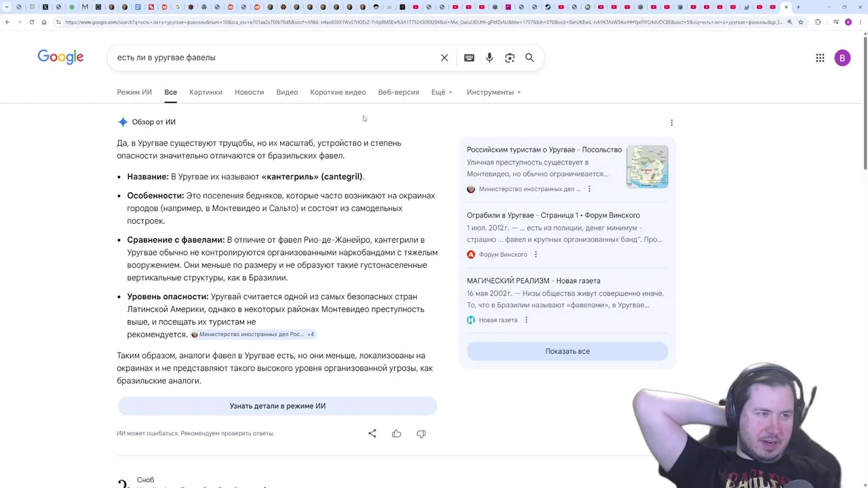This screenshot has height=488, width=868.
Task: Dislike the AI overview with thumbs down
Action: click(421, 433)
